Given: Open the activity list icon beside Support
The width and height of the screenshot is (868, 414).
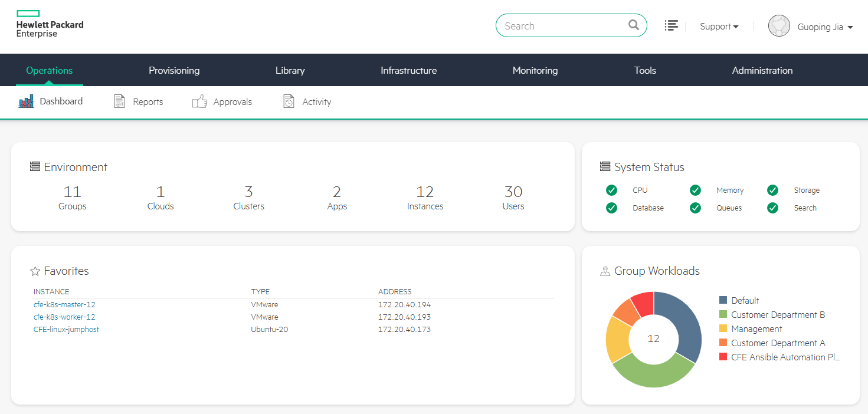Looking at the screenshot, I should tap(672, 25).
